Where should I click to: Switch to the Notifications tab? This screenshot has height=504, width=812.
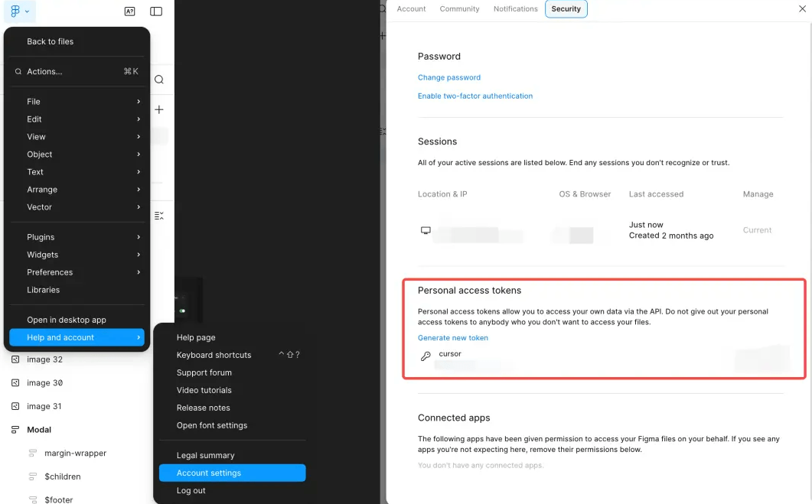click(515, 9)
